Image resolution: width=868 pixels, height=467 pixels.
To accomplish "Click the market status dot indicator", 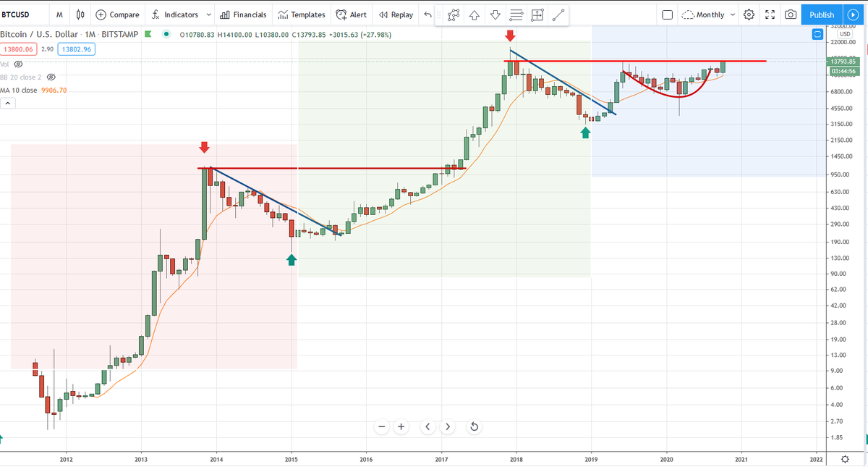I will (x=167, y=34).
